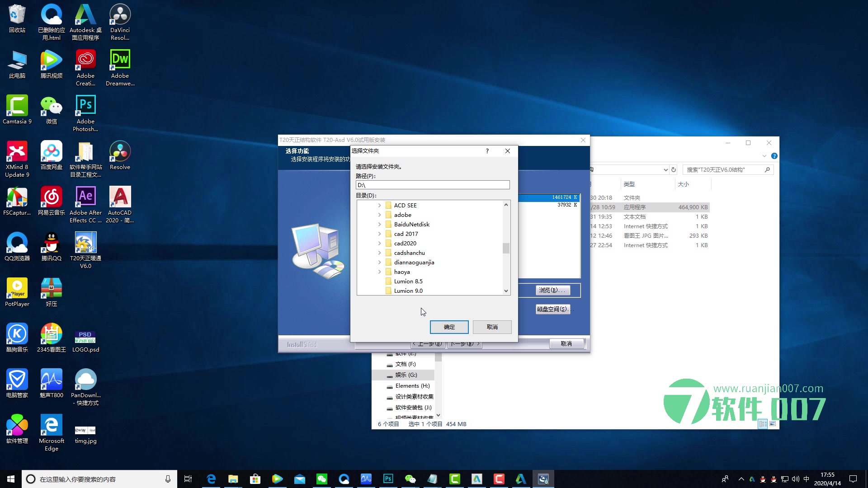Click Explorer search box for T20天正V6.0结构
868x488 pixels.
coord(728,170)
